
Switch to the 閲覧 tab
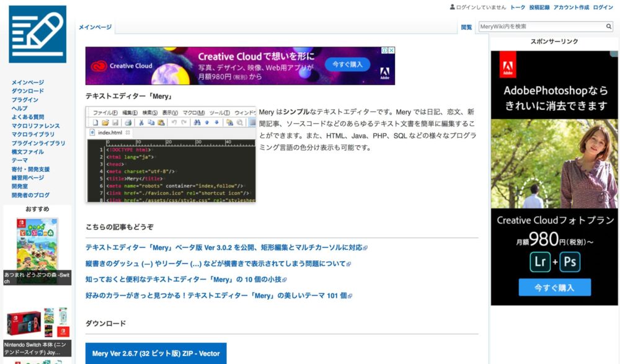466,27
